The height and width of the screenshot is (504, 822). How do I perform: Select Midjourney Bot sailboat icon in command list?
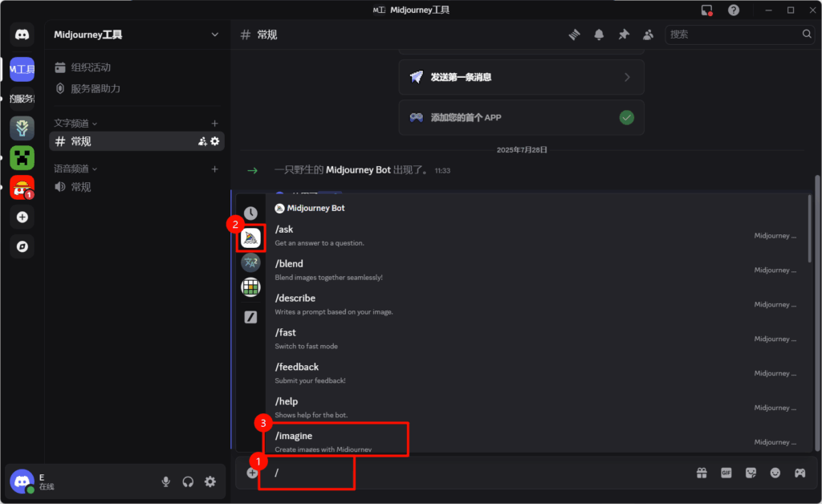tap(250, 238)
